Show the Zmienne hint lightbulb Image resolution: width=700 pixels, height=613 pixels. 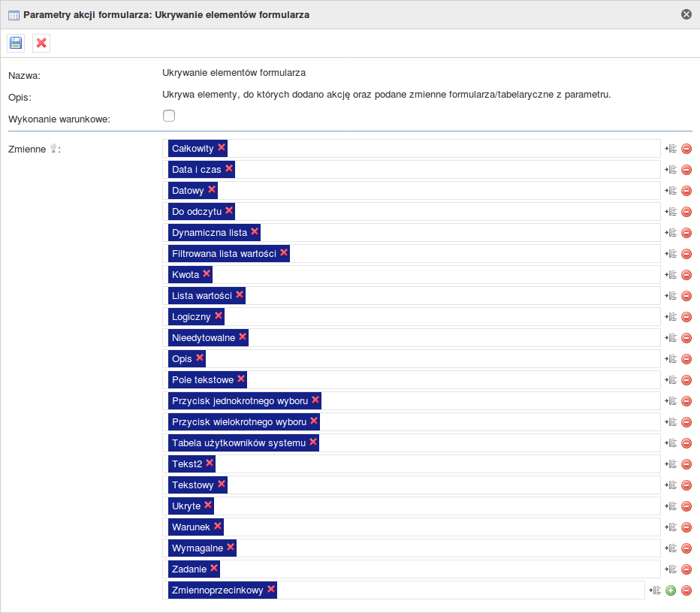tap(53, 148)
